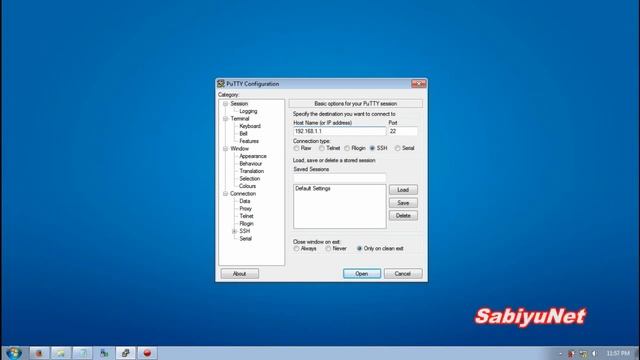Open the Keyboard category
Screen dimensions: 640x360
click(250, 126)
